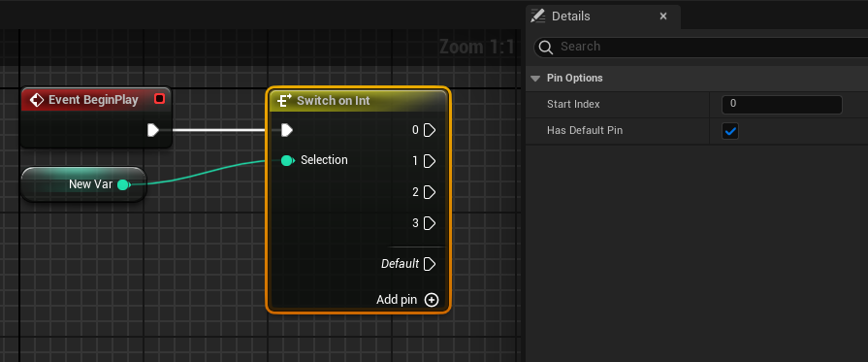Click the red delegate pin on Event BeginPlay
The height and width of the screenshot is (362, 868).
(x=159, y=99)
